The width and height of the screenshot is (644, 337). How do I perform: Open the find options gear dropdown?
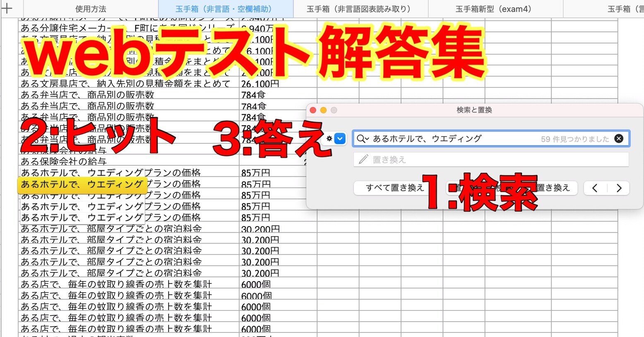tap(335, 139)
